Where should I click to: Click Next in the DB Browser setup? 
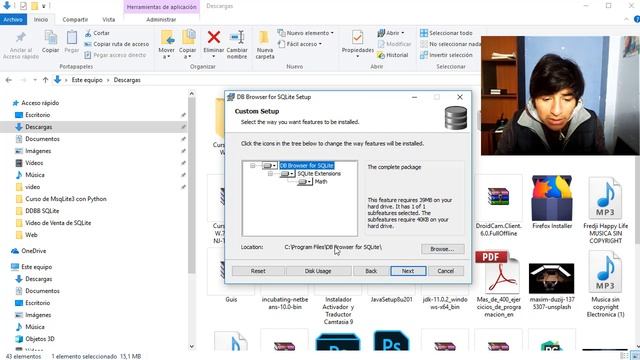(408, 271)
